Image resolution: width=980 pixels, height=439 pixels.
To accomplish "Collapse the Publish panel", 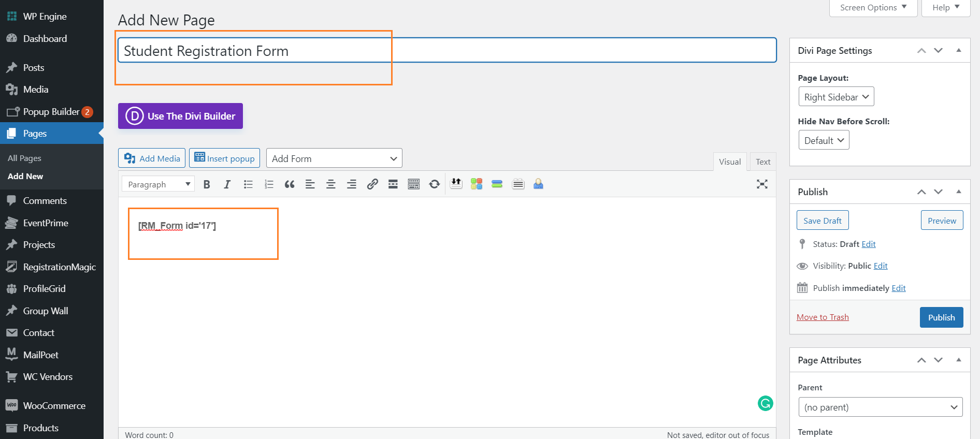I will tap(958, 192).
